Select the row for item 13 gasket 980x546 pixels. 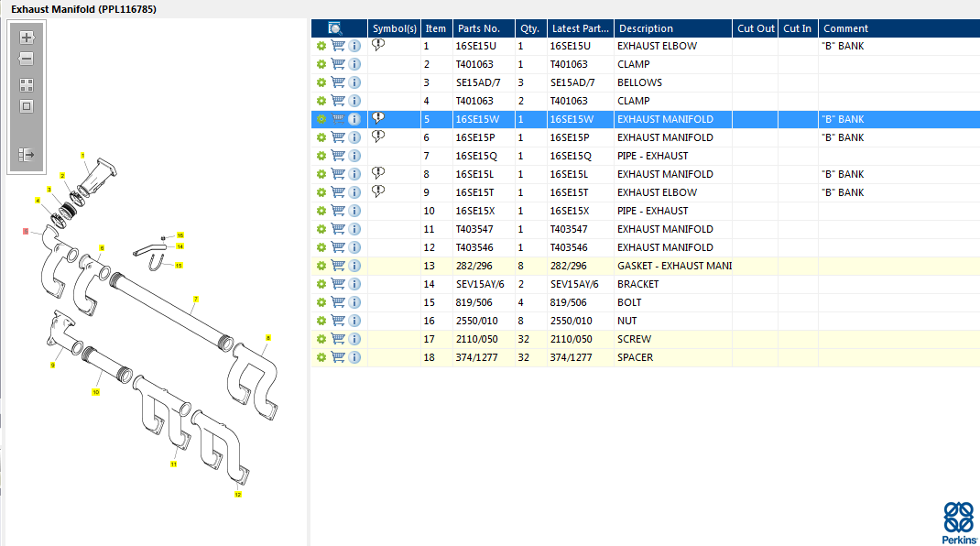pos(673,266)
